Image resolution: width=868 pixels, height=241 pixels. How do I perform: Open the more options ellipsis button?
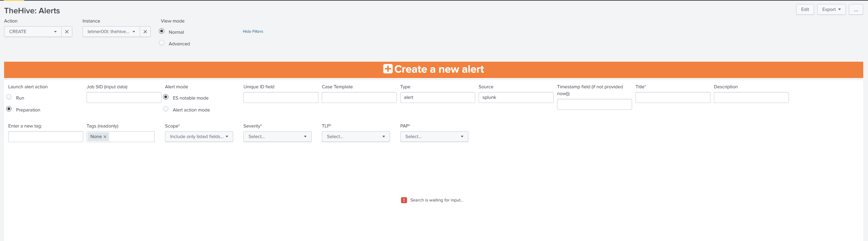(x=856, y=10)
